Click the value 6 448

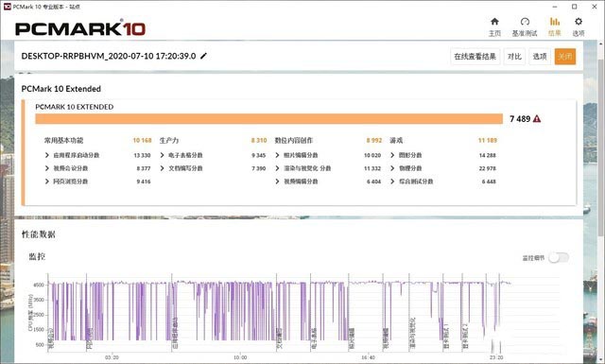coord(489,182)
